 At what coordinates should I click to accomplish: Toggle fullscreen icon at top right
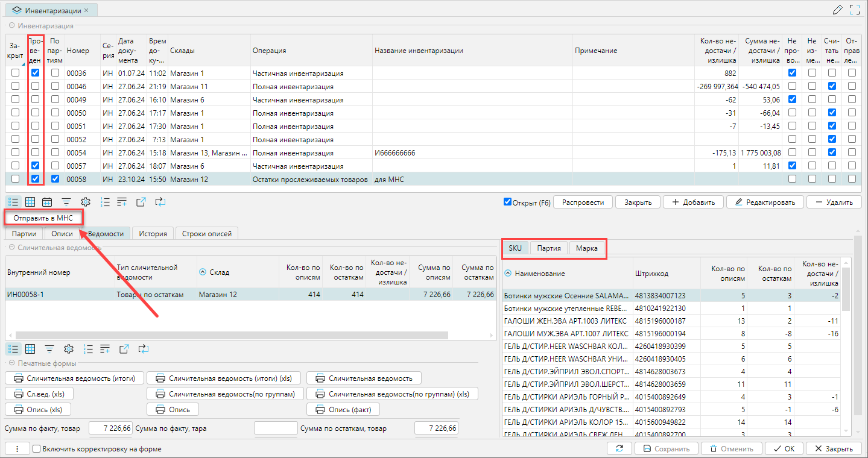(x=854, y=10)
